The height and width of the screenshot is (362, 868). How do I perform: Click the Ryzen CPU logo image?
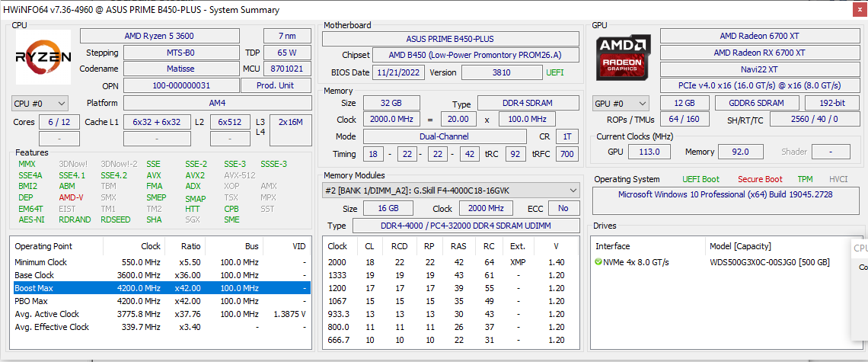43,57
